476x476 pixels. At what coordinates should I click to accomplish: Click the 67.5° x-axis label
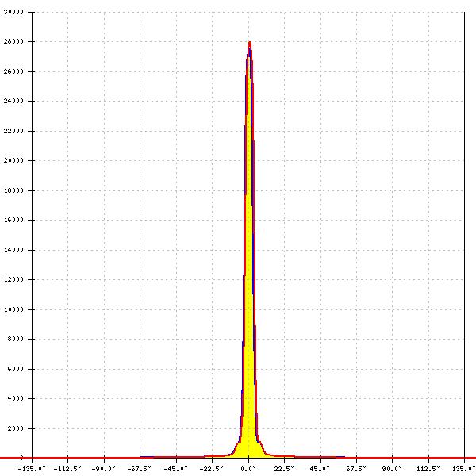click(x=356, y=469)
